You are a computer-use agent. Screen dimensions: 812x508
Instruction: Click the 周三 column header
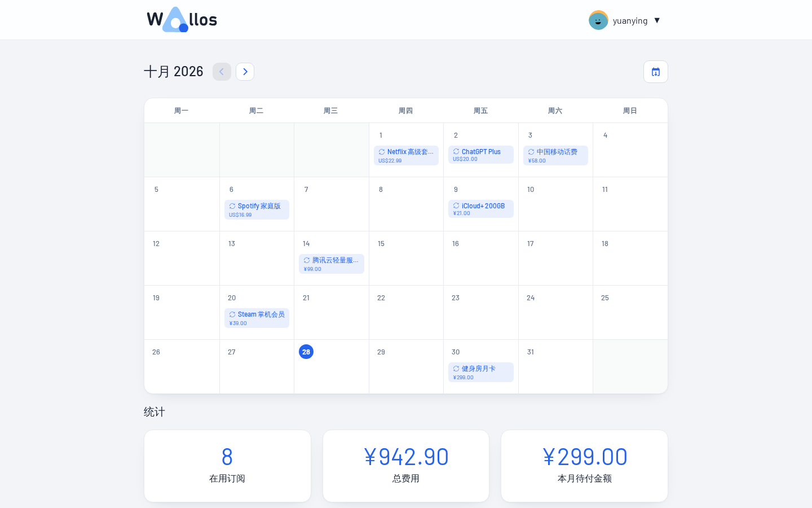331,111
